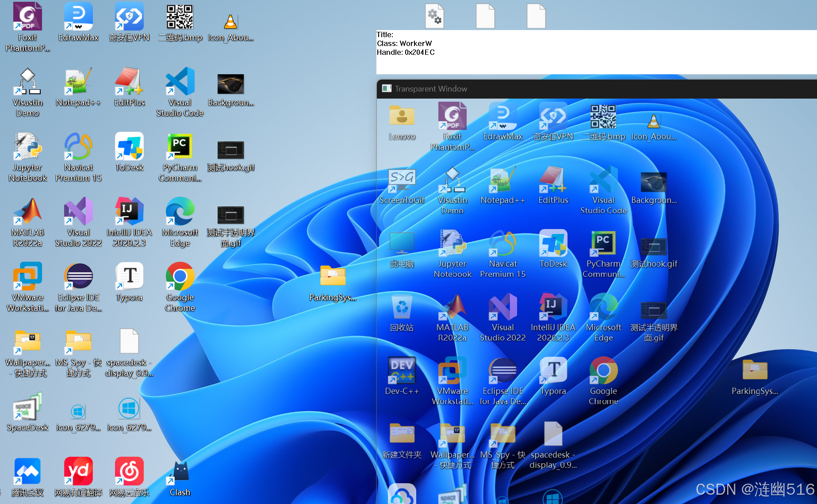This screenshot has width=817, height=504.
Task: Launch Clash on the left desktop
Action: coord(180,479)
